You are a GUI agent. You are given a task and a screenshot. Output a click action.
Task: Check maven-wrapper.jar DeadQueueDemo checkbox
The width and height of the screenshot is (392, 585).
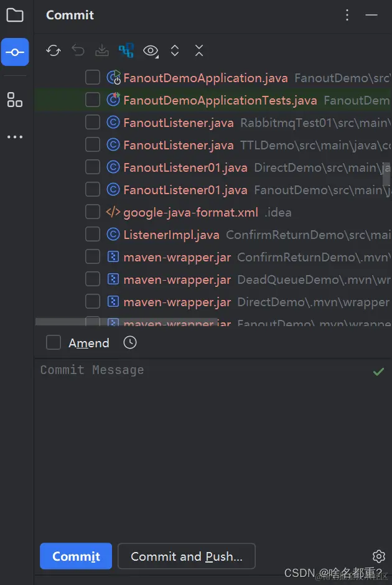(x=93, y=279)
